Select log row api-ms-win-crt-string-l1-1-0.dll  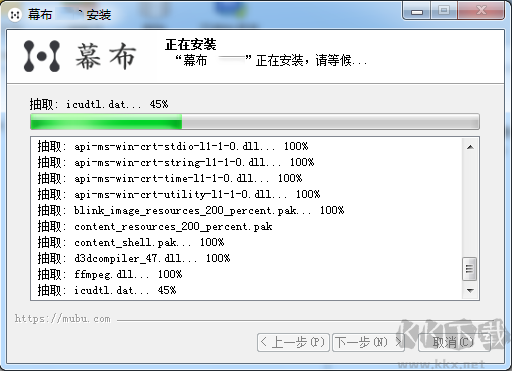pos(176,162)
